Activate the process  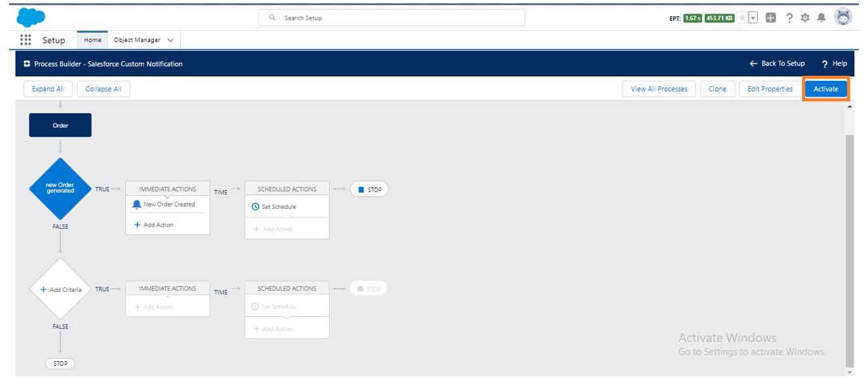826,89
